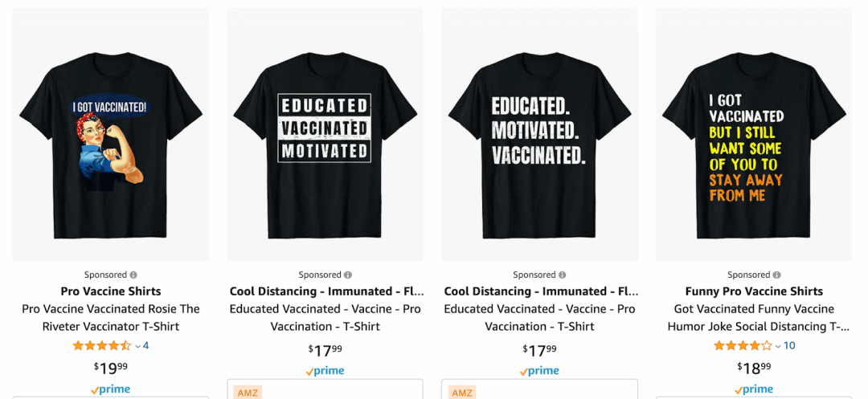Click the star rating on Funny Pro Vaccine shirt
868x399 pixels.
pos(743,346)
